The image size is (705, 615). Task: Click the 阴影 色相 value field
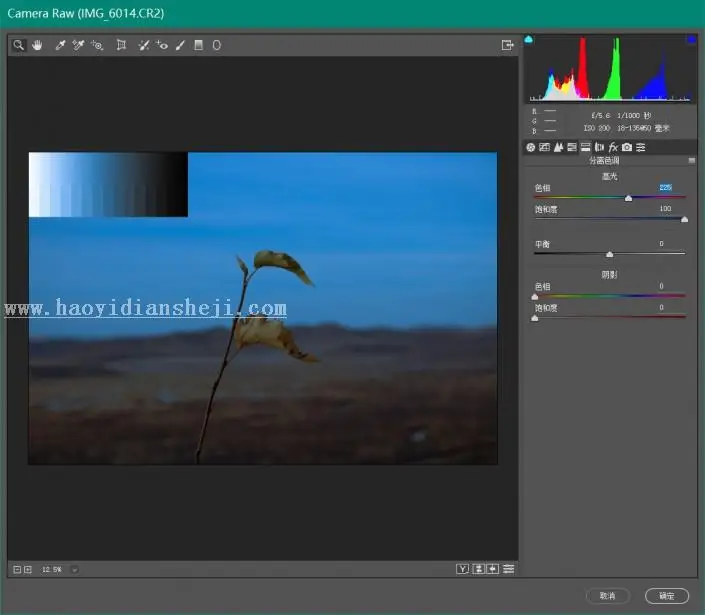pos(661,286)
